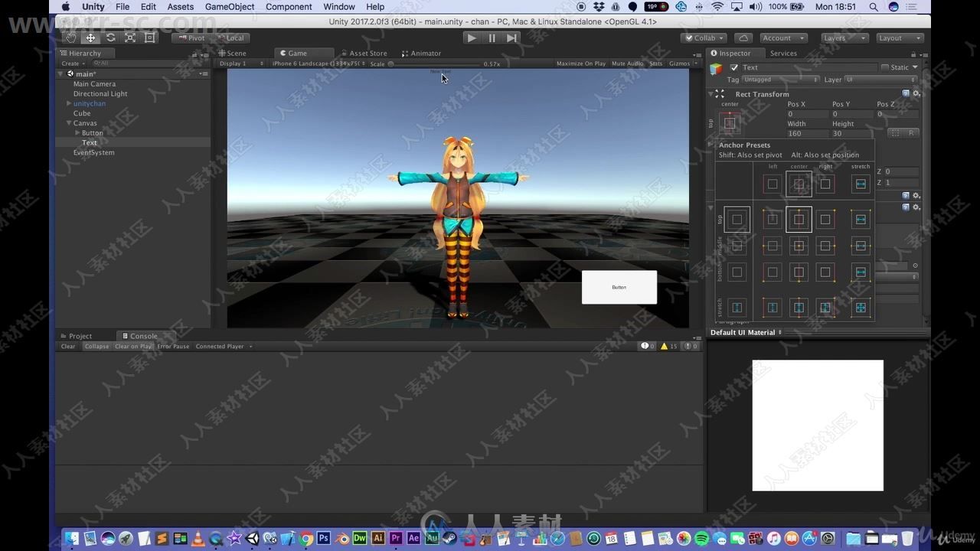980x551 pixels.
Task: Open Rect Transform help reference
Action: tap(906, 93)
